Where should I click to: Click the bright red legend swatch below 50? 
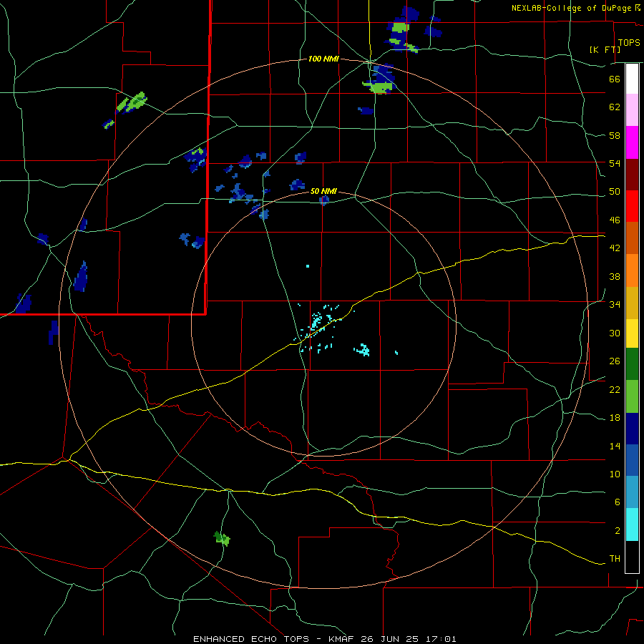point(632,206)
